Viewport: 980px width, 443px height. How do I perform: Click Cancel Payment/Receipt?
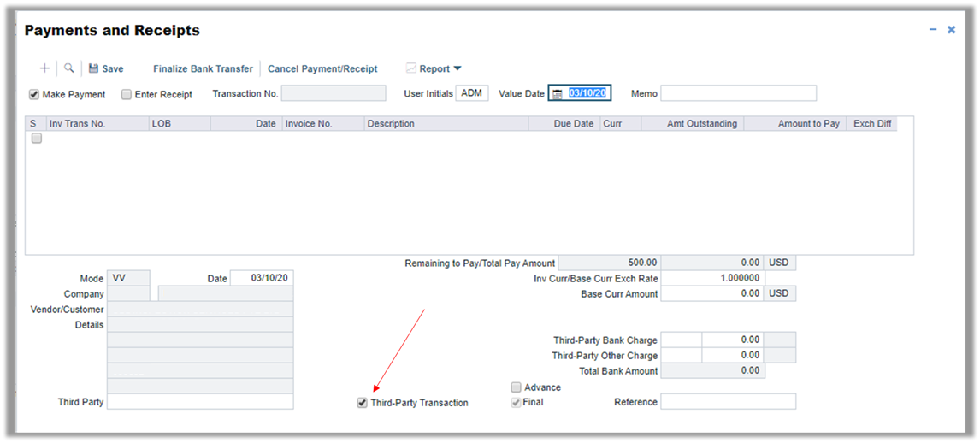(322, 68)
